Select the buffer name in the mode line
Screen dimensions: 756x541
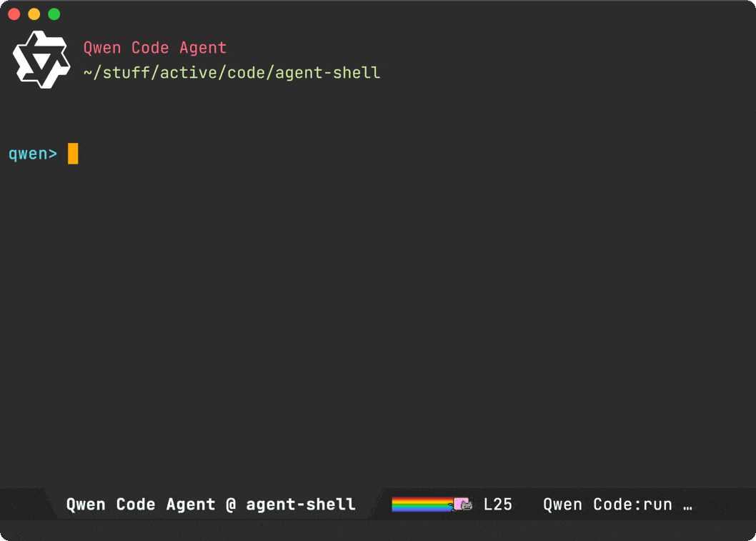(x=210, y=505)
